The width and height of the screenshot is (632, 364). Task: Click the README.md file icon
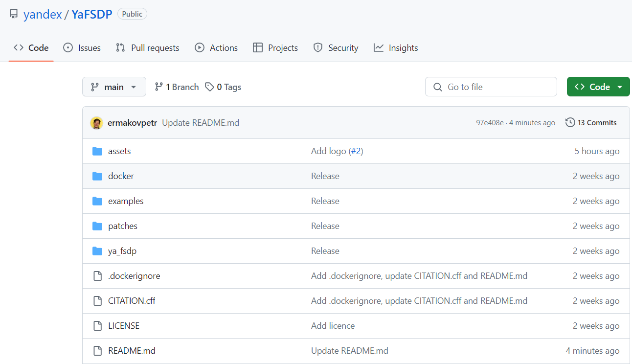click(97, 350)
